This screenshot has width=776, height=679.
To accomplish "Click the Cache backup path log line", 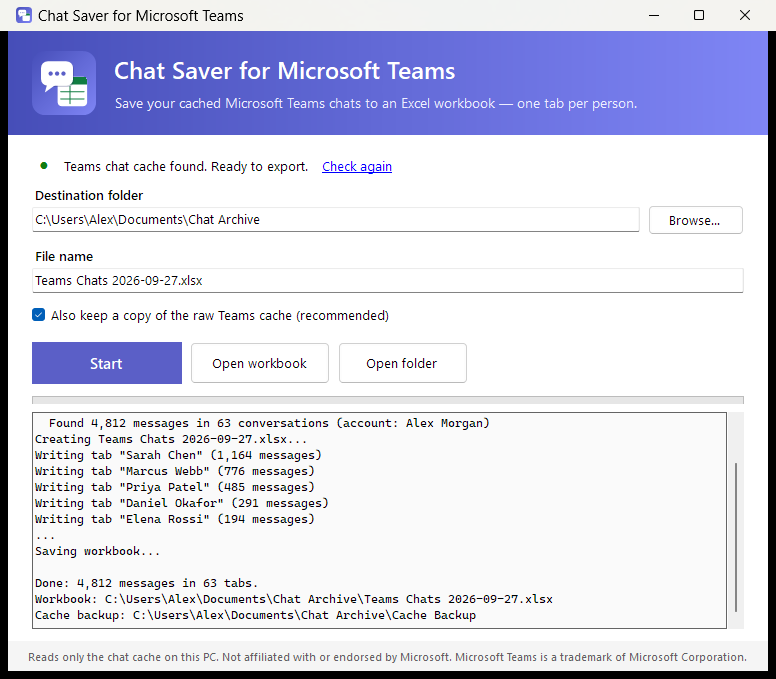I will (x=255, y=615).
